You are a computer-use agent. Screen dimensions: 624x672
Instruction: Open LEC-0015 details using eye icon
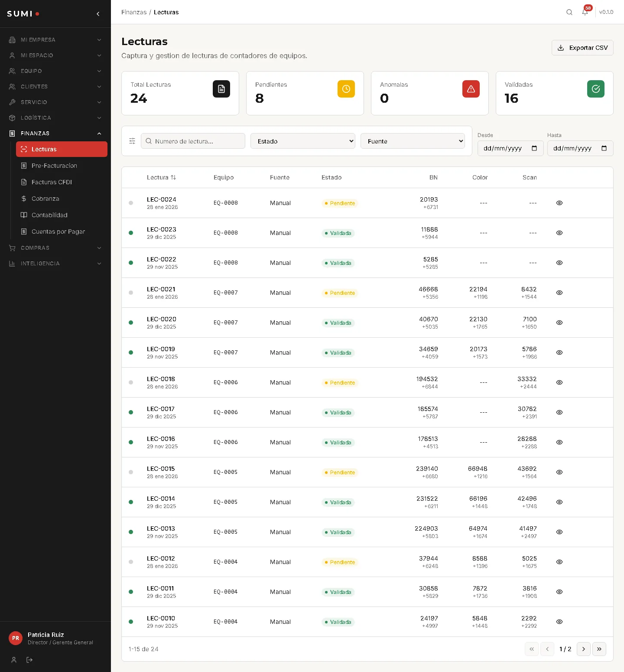point(559,472)
